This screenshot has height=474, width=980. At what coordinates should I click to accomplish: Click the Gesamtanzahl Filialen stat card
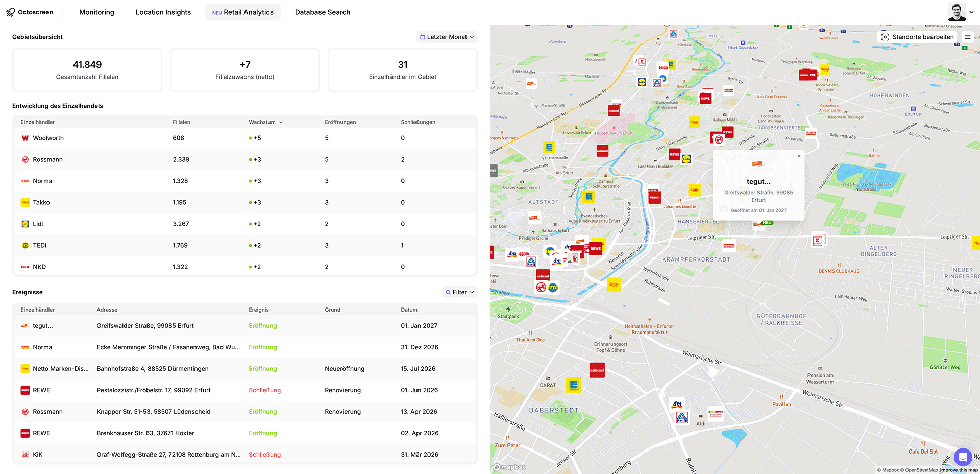(87, 70)
